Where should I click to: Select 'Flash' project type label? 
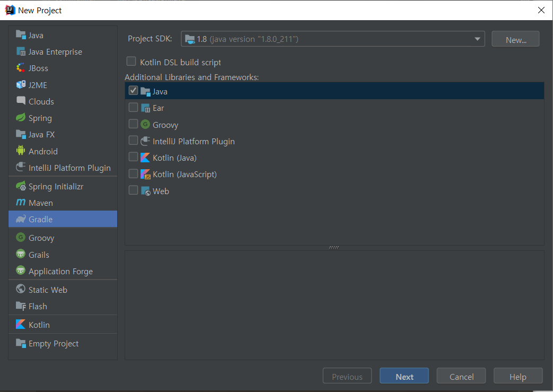tap(38, 306)
